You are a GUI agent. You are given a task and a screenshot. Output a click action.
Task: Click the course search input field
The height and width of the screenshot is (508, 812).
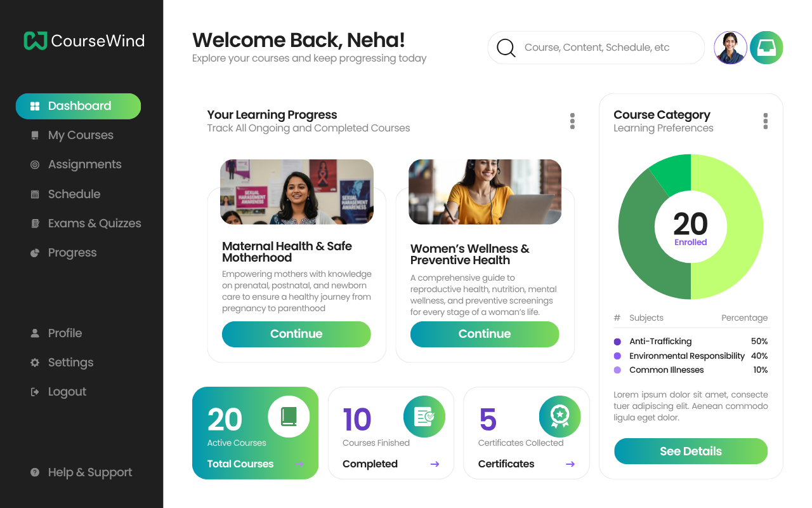606,48
